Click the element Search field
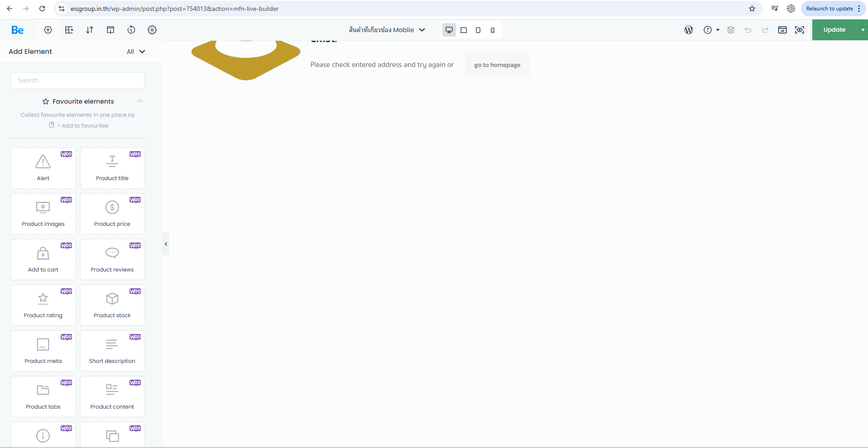Screen dimensions: 868x448 pos(77,81)
